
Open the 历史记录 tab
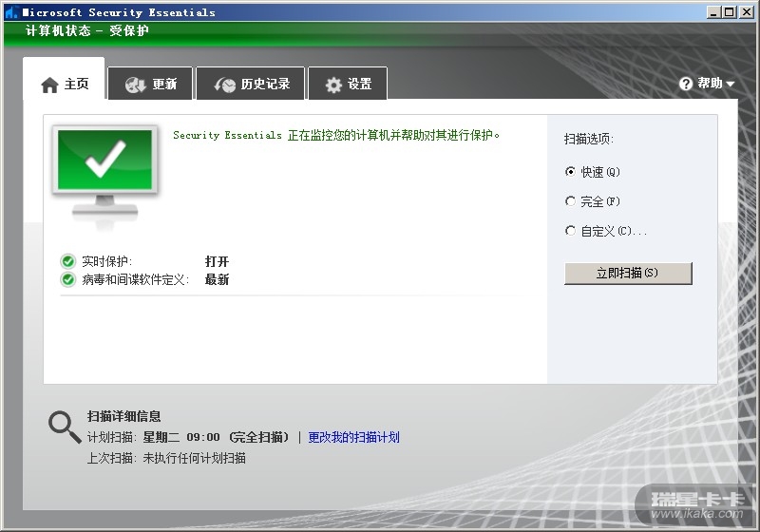click(251, 84)
